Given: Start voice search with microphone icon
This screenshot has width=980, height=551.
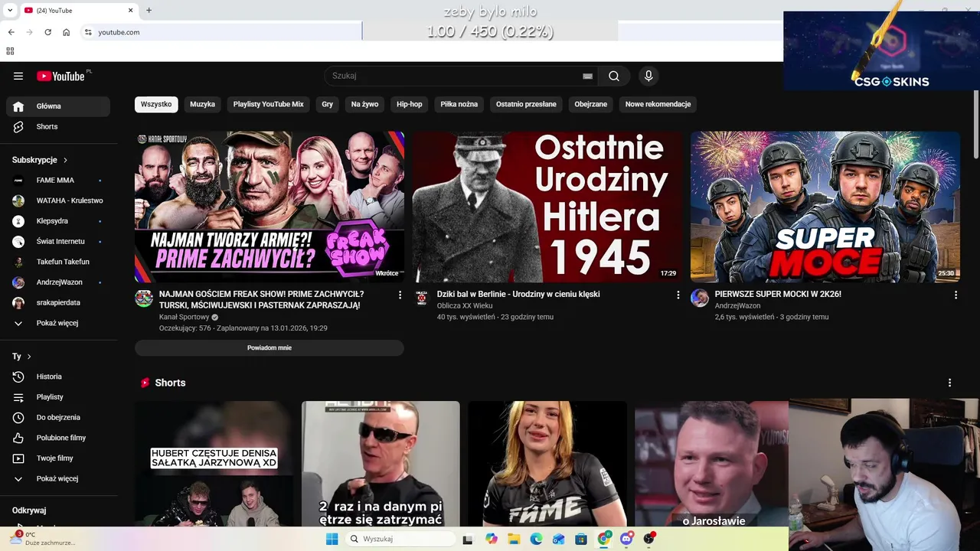Looking at the screenshot, I should (x=648, y=76).
